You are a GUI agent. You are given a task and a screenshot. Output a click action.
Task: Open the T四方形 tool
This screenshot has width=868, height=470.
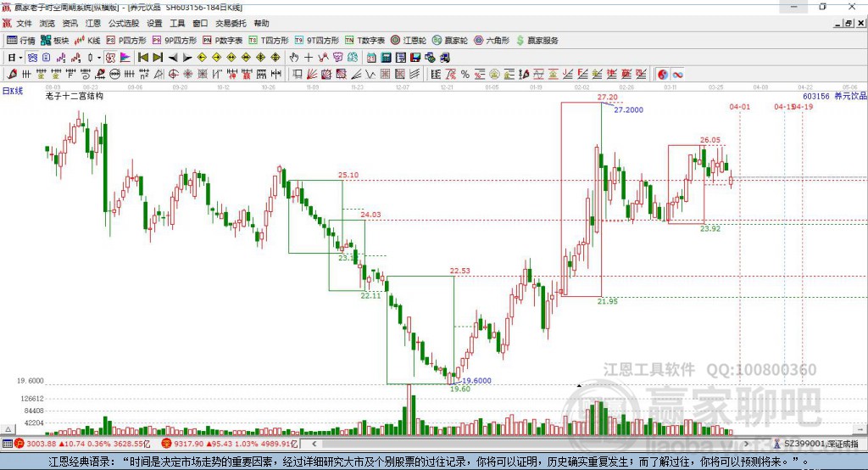(x=269, y=41)
